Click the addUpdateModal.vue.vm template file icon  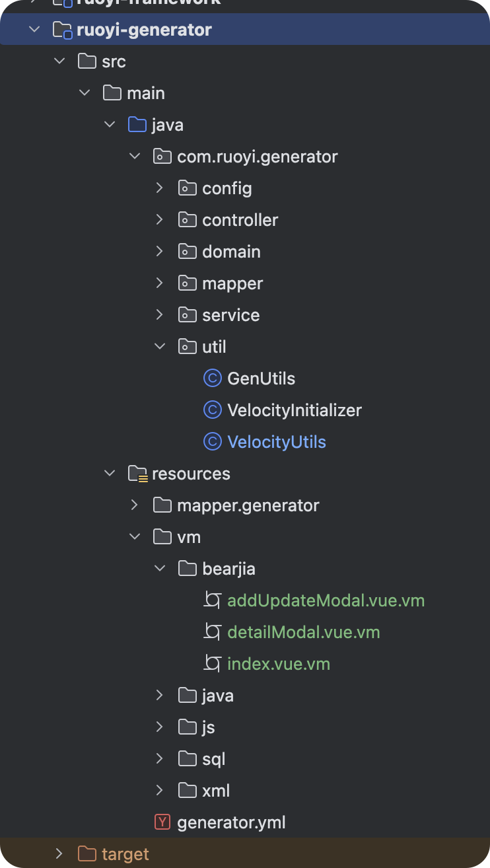point(212,600)
